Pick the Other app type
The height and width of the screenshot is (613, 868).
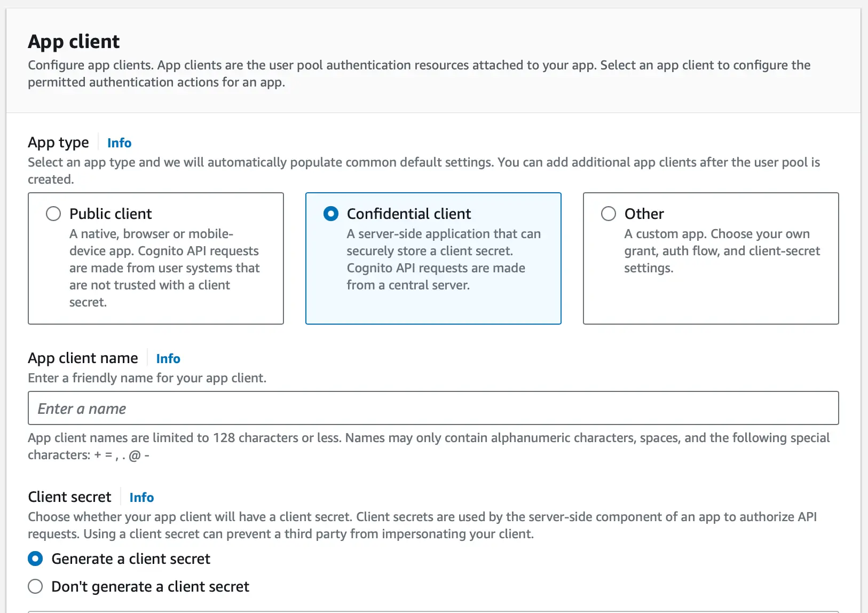608,214
